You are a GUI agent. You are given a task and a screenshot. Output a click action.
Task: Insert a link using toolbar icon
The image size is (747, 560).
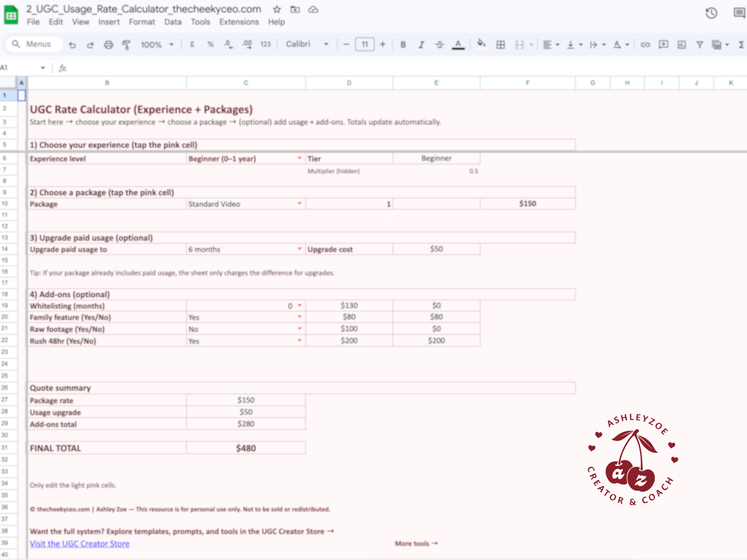(x=646, y=45)
